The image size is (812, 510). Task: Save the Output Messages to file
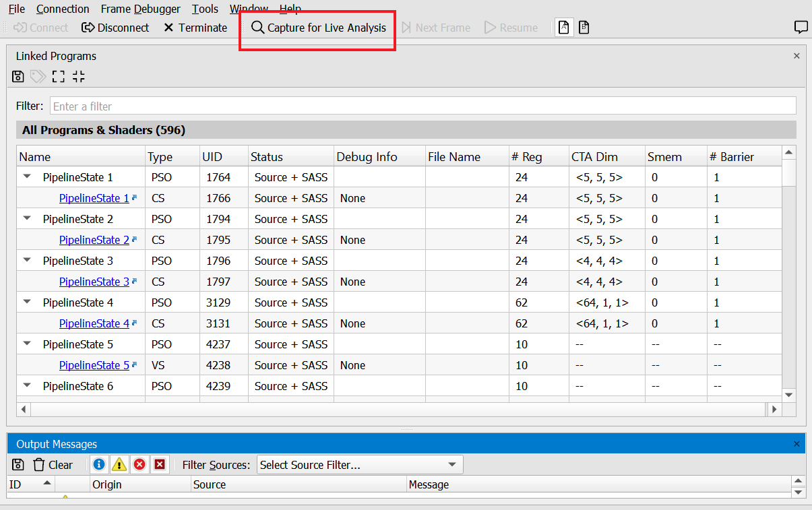click(x=18, y=464)
